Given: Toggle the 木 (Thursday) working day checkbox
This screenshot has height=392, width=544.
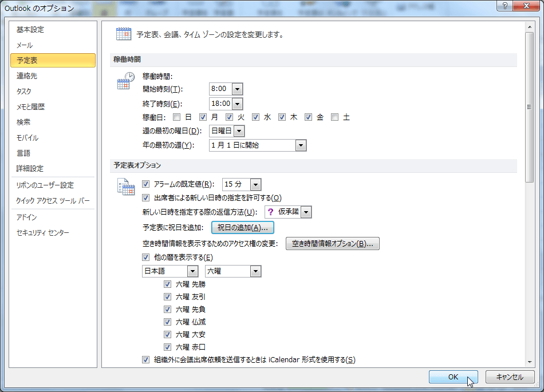Looking at the screenshot, I should coord(282,117).
